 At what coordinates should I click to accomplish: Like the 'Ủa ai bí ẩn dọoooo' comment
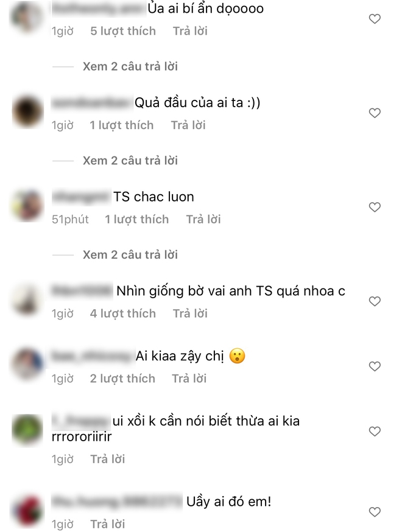click(x=375, y=19)
